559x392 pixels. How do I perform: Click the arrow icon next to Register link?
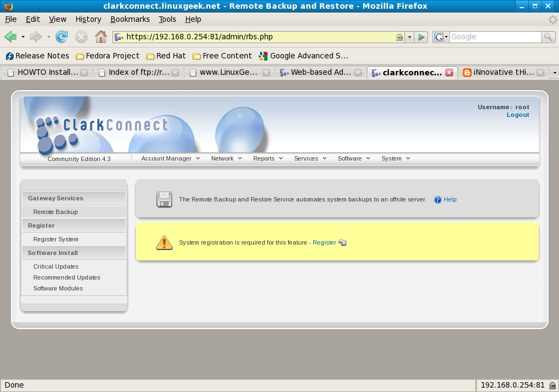coord(342,242)
